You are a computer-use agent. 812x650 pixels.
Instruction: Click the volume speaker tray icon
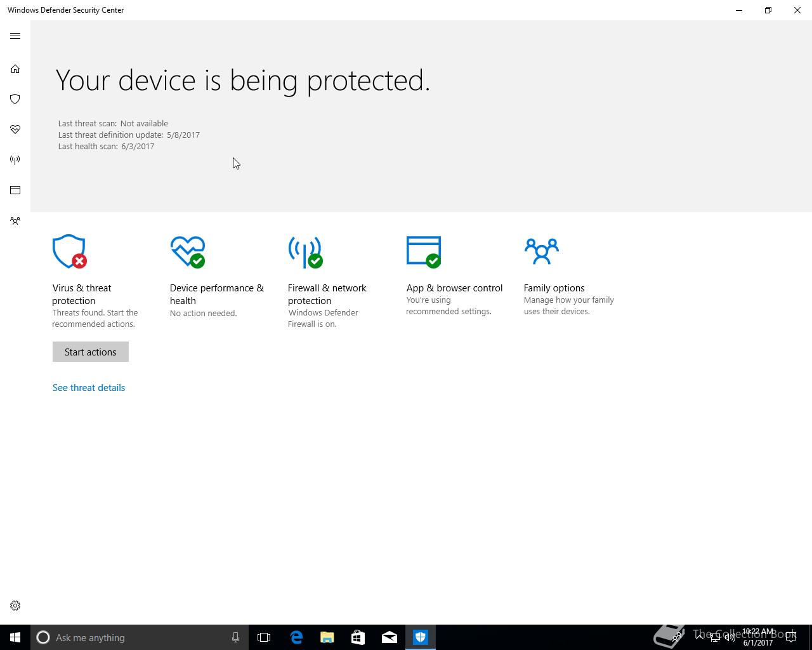[x=730, y=637]
